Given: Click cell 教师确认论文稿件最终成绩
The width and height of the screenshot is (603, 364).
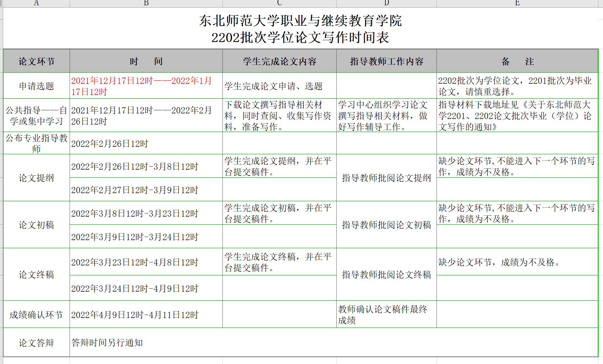Looking at the screenshot, I should point(386,314).
